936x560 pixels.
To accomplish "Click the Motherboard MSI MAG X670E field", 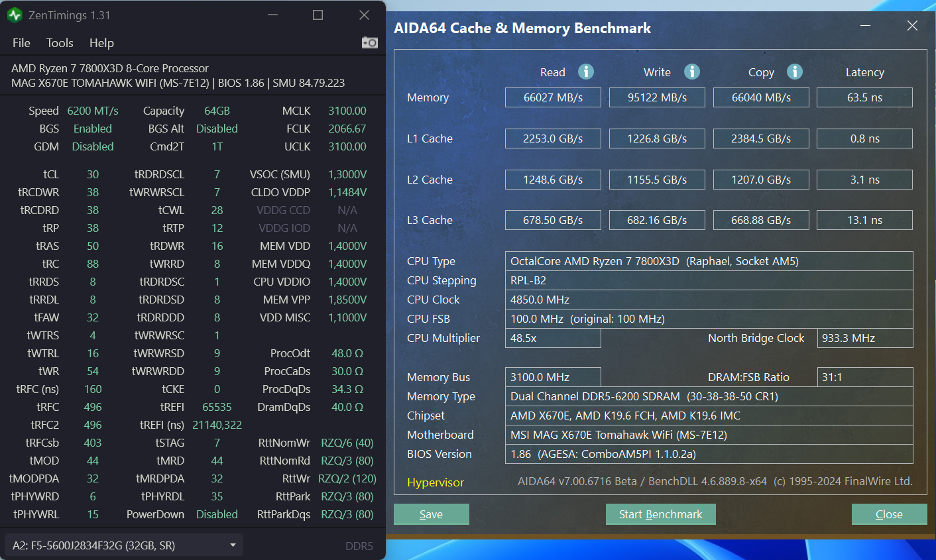I will coord(709,435).
